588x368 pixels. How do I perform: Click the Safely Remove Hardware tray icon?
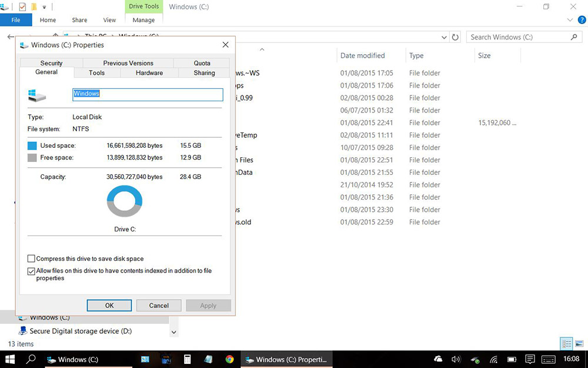475,360
